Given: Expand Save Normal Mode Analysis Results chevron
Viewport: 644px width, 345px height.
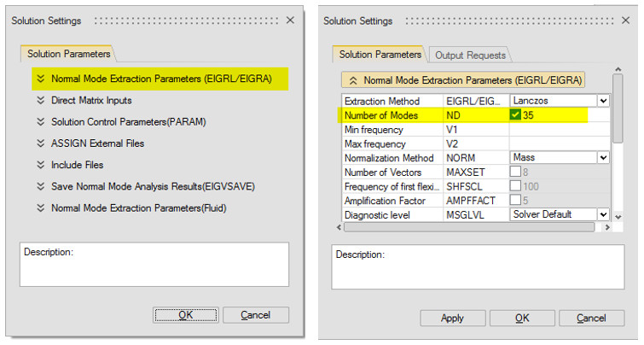Looking at the screenshot, I should (39, 186).
